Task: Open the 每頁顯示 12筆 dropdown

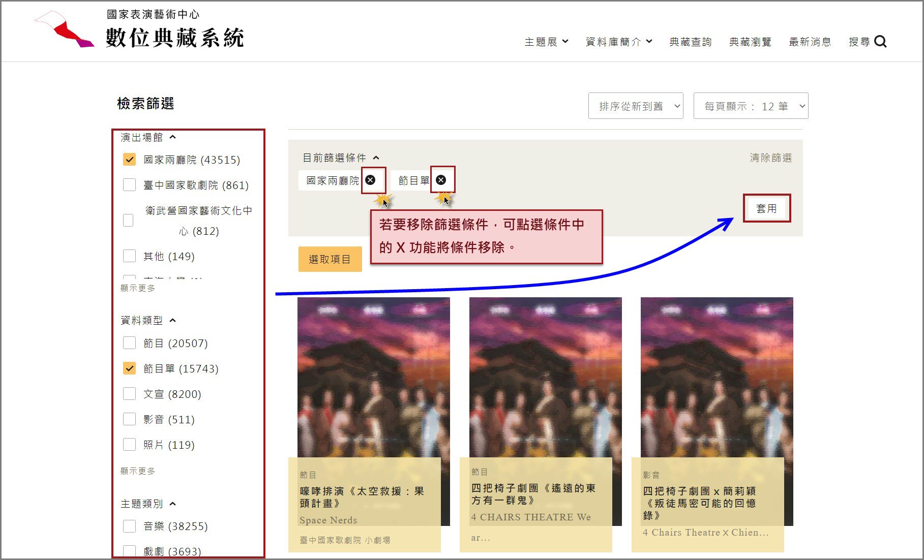Action: tap(751, 106)
